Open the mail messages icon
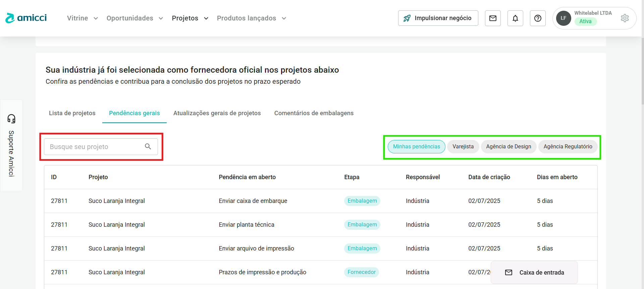This screenshot has height=289, width=644. (x=493, y=18)
